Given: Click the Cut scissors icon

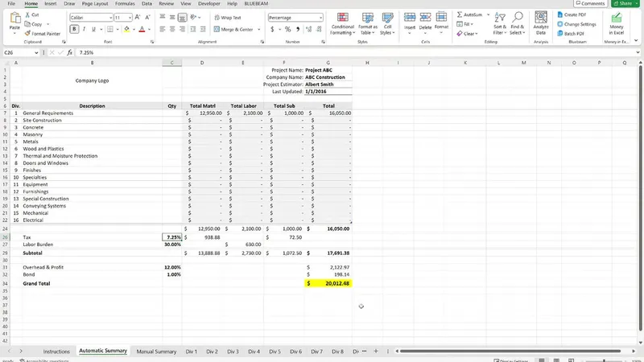Looking at the screenshot, I should [x=27, y=14].
